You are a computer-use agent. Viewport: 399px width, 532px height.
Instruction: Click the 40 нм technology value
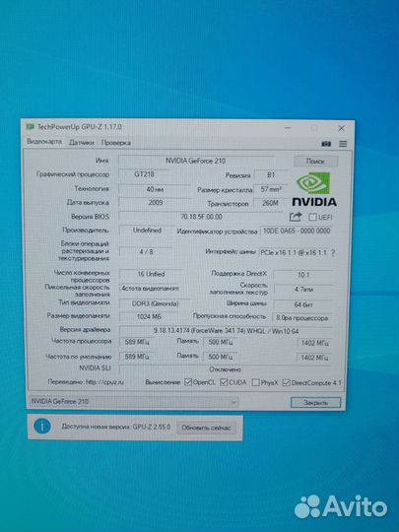coord(155,189)
